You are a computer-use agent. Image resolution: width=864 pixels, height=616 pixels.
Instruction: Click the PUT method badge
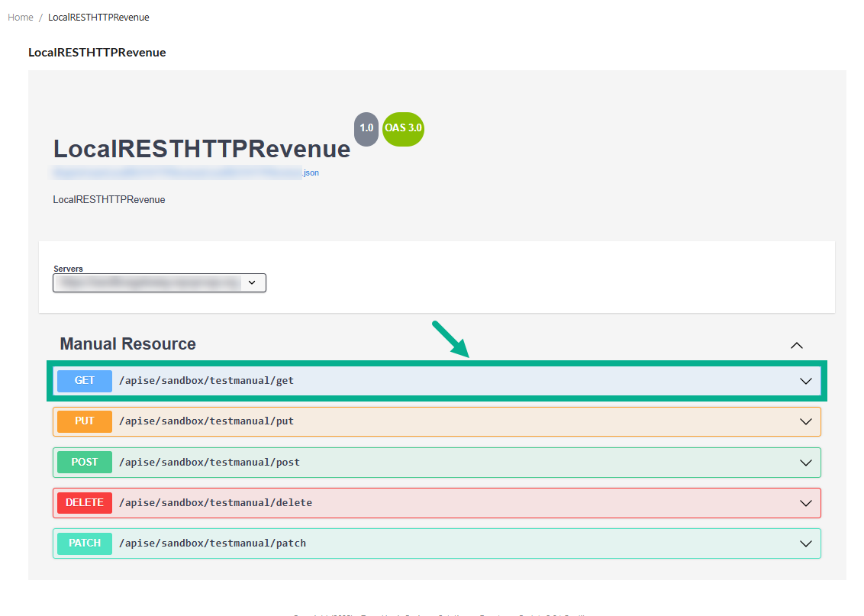pos(84,421)
